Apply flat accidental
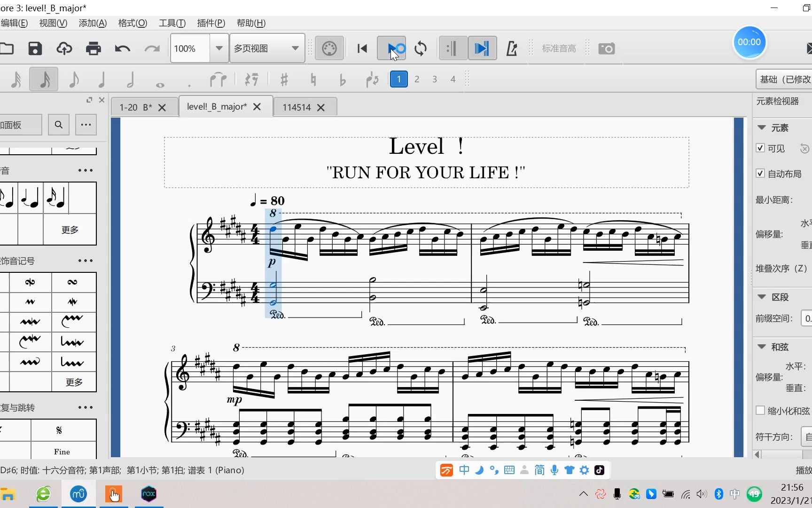The image size is (812, 508). pos(343,80)
